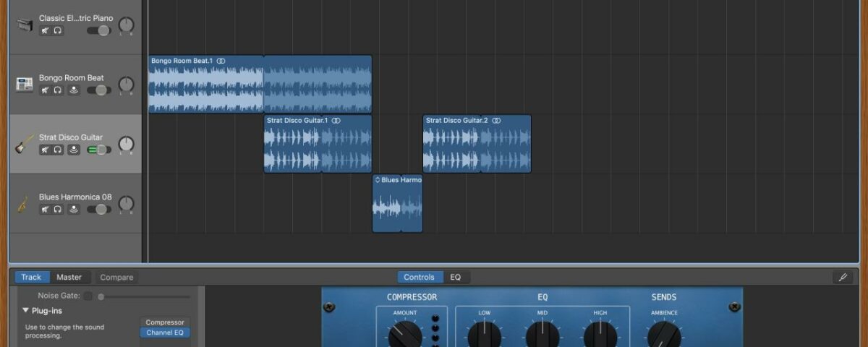
Task: Solo the Blues Harmonica 08 track
Action: (x=58, y=209)
